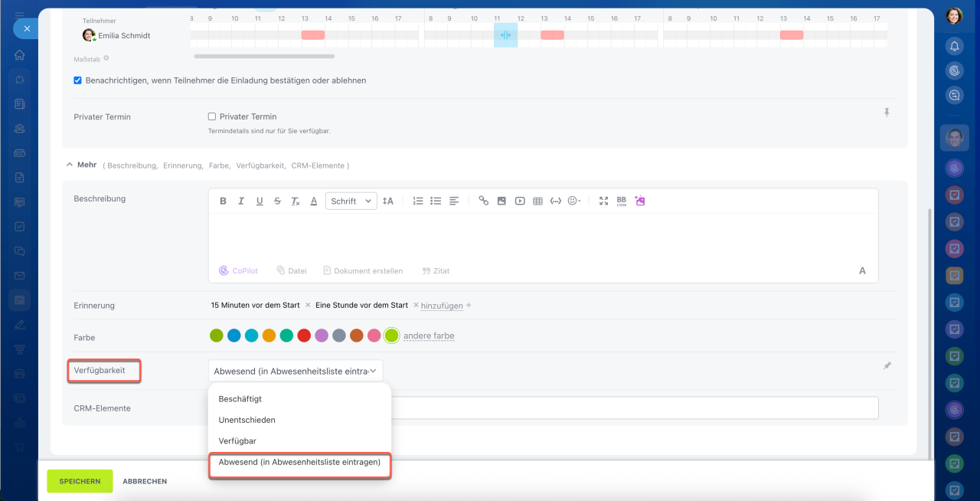Open the Verfügbarkeit availability dropdown
The image size is (980, 501).
coord(295,371)
